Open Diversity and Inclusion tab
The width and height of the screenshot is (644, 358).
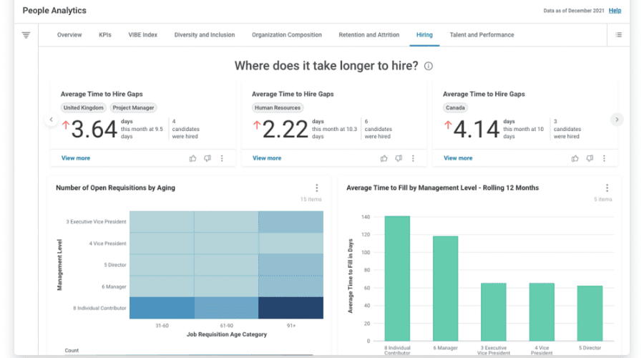click(205, 35)
